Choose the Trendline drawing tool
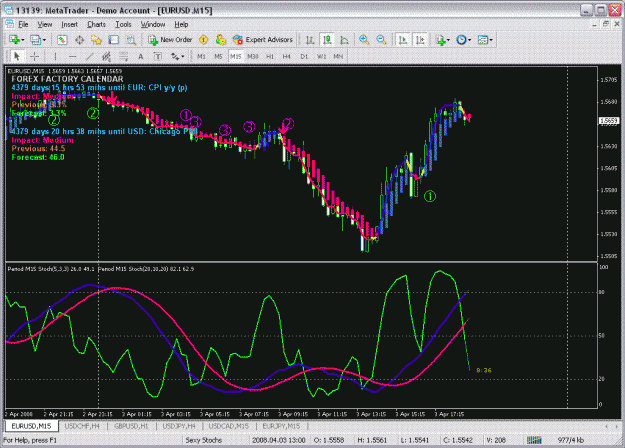 pos(90,57)
